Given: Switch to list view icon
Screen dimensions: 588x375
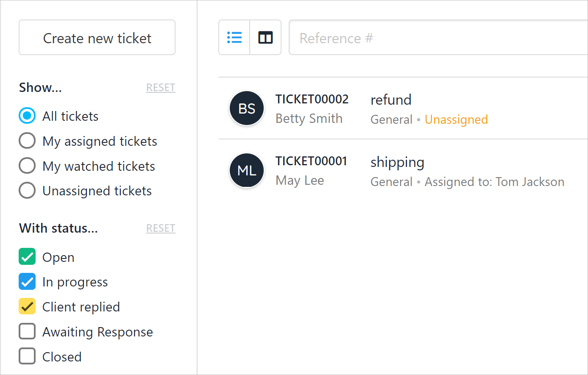Looking at the screenshot, I should [x=234, y=38].
